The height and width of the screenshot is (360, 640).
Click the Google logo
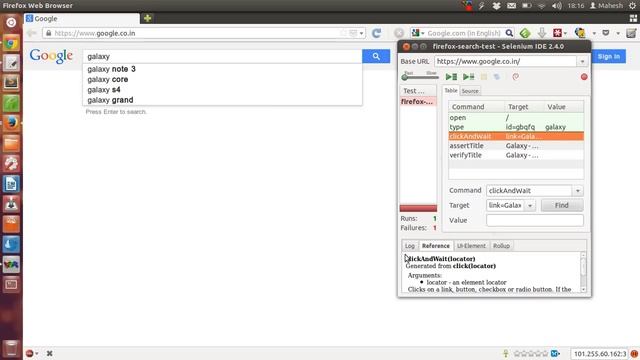click(x=51, y=56)
